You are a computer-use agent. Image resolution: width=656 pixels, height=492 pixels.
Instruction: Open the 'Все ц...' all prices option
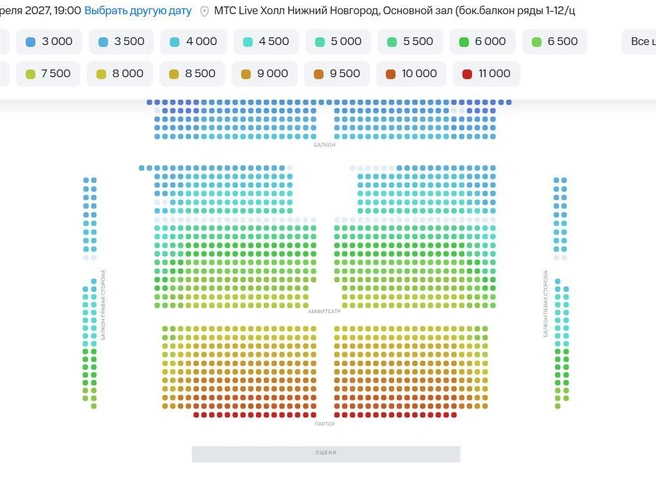point(639,41)
